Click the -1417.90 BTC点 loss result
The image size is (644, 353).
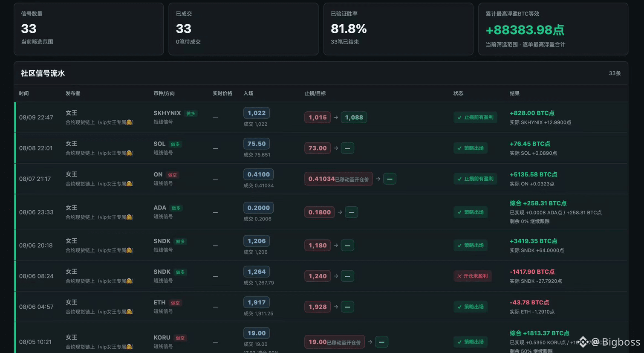coord(532,272)
